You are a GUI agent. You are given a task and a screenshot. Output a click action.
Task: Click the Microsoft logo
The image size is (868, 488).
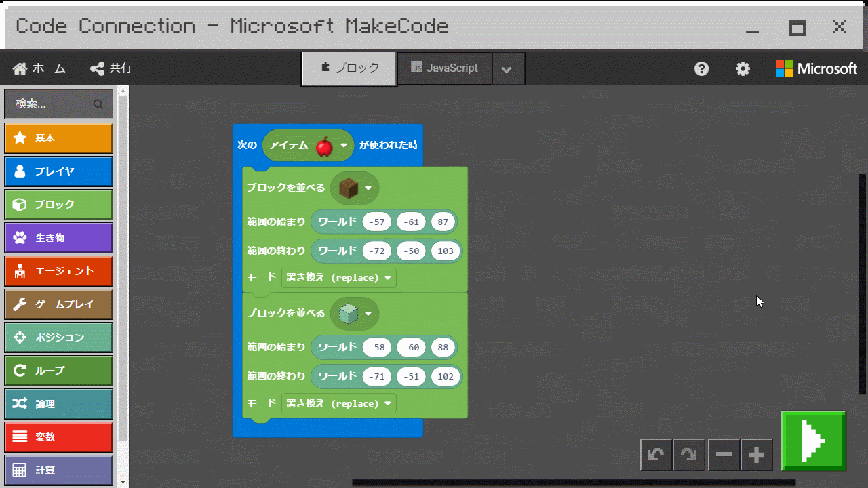[816, 68]
